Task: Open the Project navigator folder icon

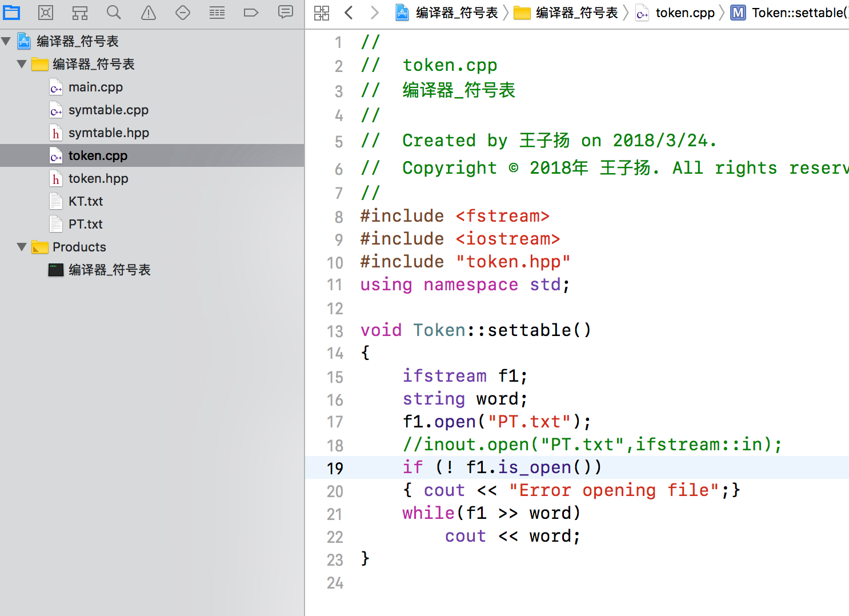Action: [11, 12]
